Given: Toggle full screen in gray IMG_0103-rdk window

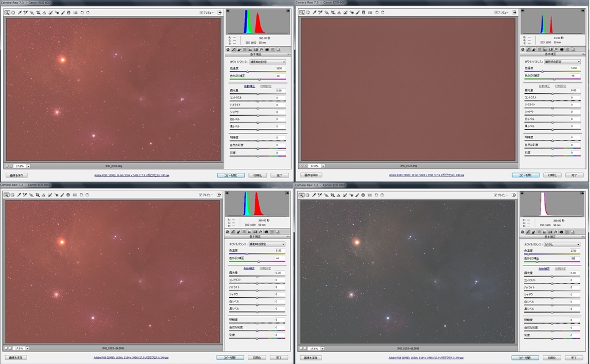Looking at the screenshot, I should pos(513,195).
